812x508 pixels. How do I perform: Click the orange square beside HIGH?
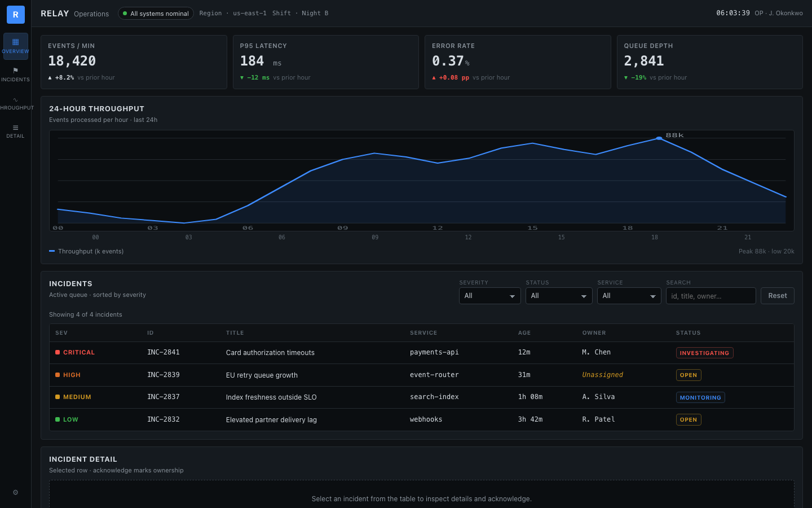tap(58, 375)
